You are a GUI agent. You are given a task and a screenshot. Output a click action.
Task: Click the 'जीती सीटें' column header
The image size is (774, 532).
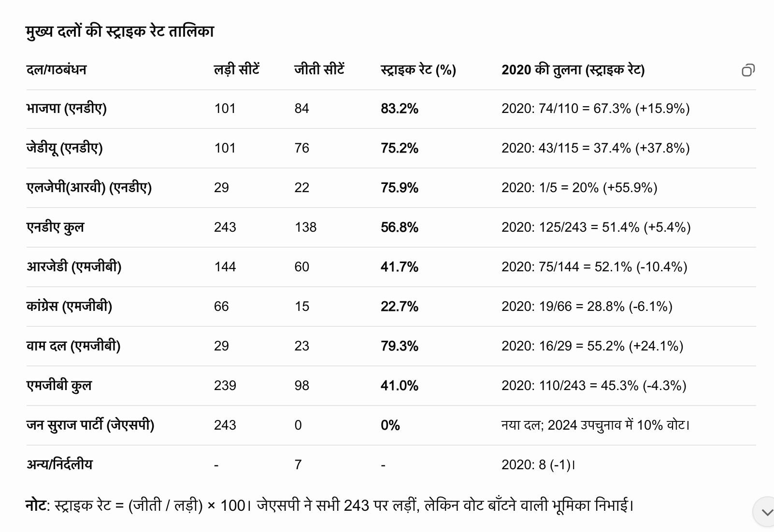click(319, 70)
